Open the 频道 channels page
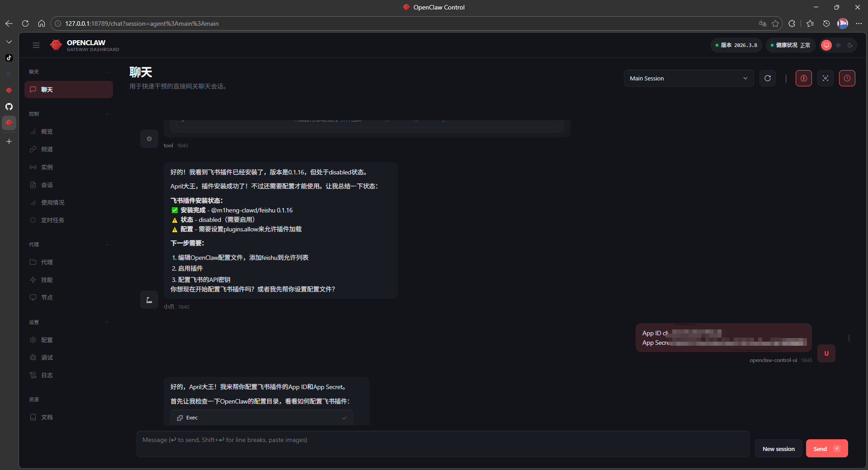The height and width of the screenshot is (470, 868). (x=69, y=149)
